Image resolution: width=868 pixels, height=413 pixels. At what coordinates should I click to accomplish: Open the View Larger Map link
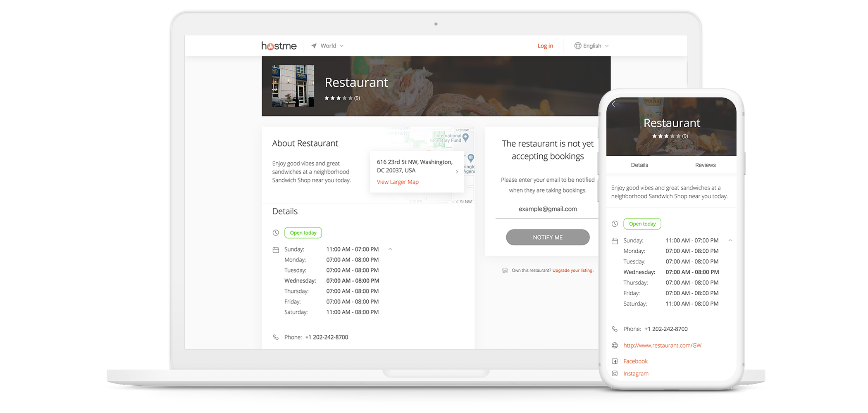point(398,182)
